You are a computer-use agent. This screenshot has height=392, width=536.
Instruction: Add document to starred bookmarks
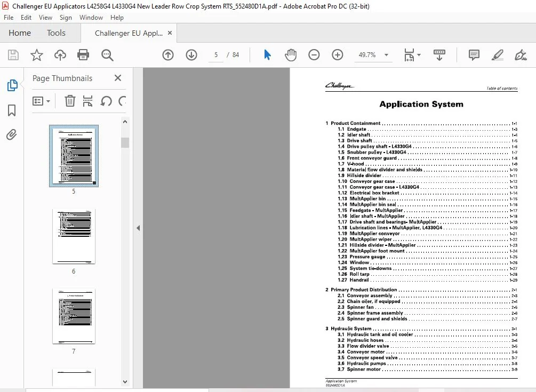pos(37,55)
